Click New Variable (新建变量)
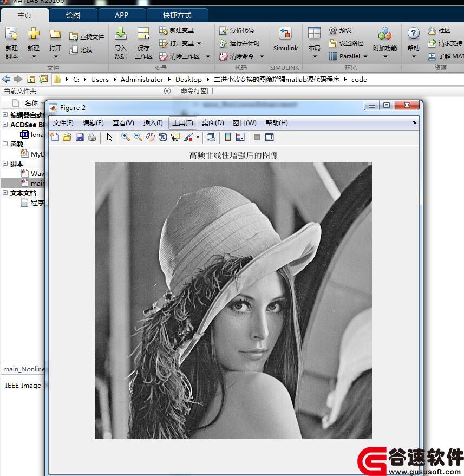Viewport: 464px width, 476px height. pos(177,30)
